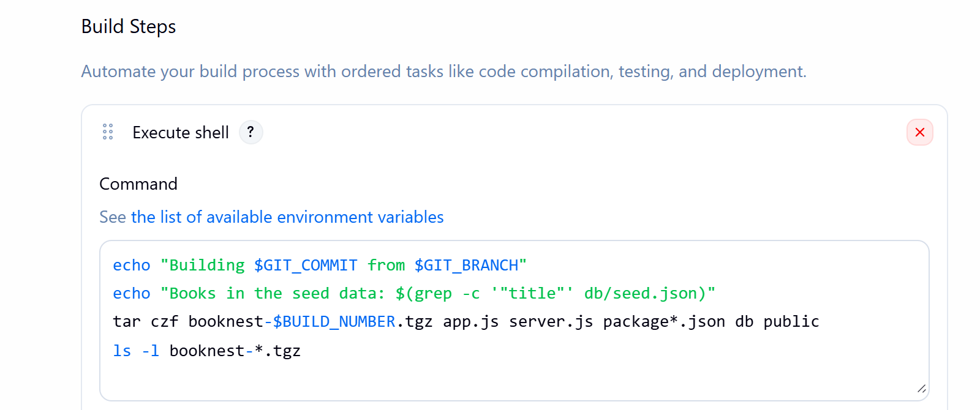
Task: Remove the Execute shell build step
Action: point(919,132)
